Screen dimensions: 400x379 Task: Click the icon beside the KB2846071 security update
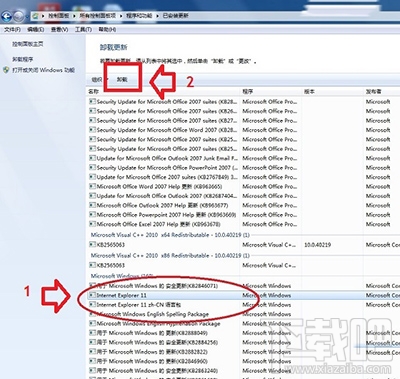tap(92, 286)
